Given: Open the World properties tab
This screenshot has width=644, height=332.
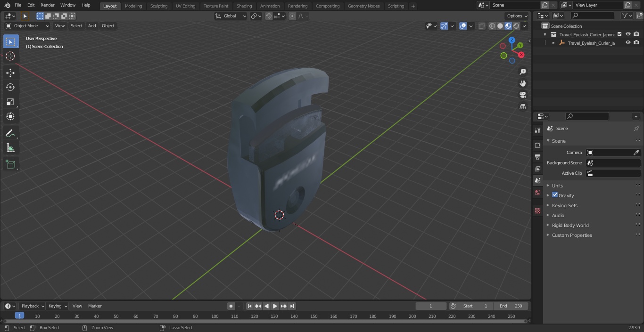Looking at the screenshot, I should [x=537, y=192].
